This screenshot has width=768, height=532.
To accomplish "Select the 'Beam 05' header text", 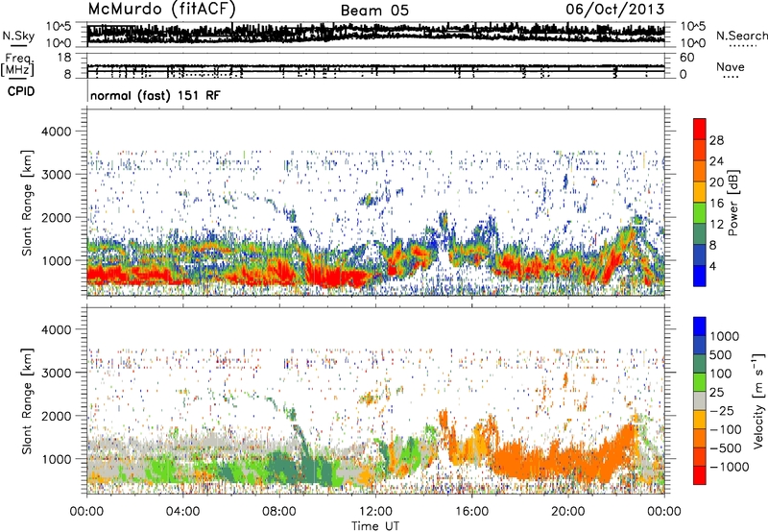I will pyautogui.click(x=374, y=11).
